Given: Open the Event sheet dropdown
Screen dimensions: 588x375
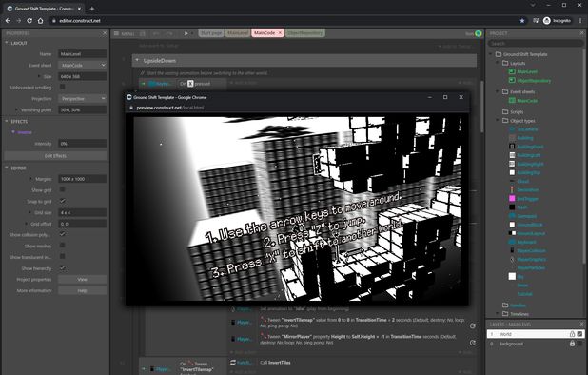Looking at the screenshot, I should click(x=83, y=65).
